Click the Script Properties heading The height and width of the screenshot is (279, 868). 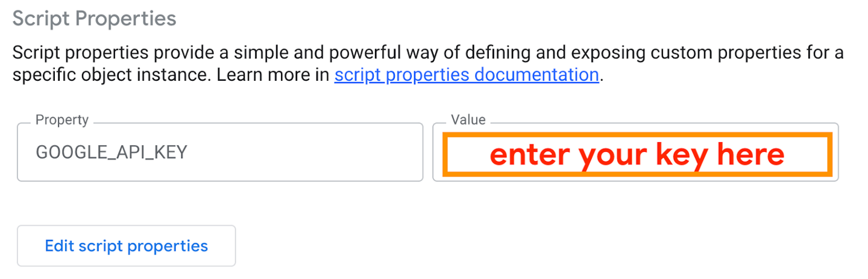(94, 19)
